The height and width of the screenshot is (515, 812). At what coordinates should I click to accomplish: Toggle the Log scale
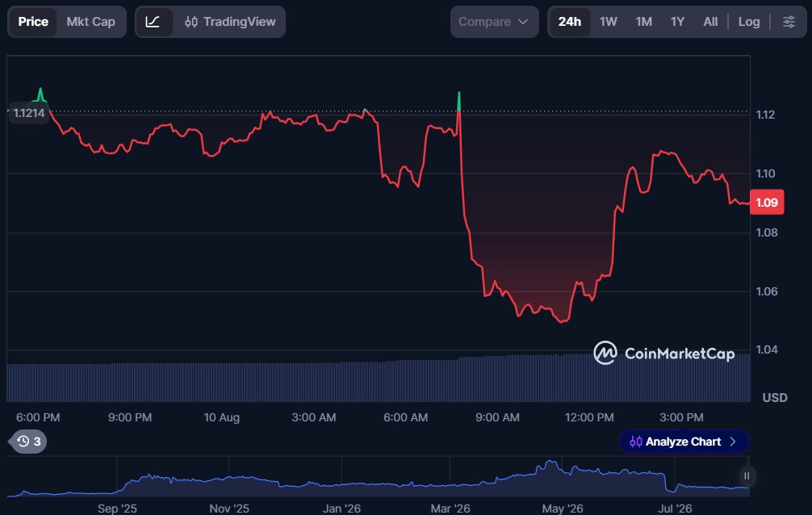(749, 22)
